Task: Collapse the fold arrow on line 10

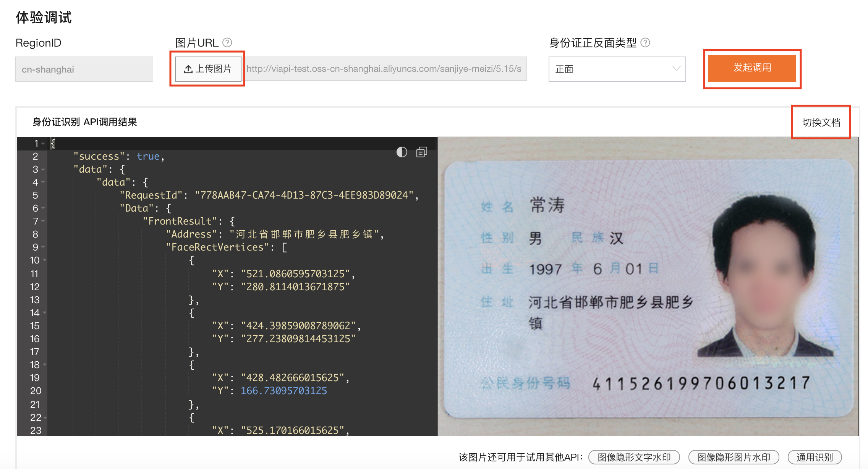Action: [x=45, y=260]
